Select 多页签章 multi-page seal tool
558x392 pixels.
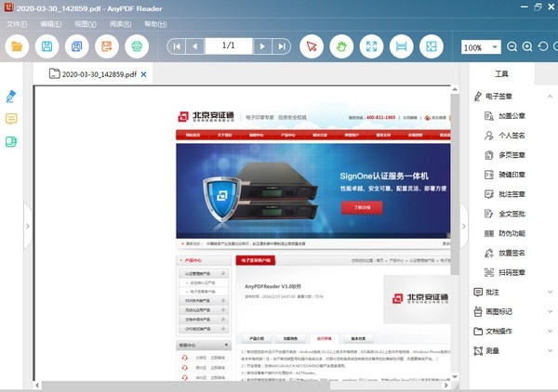pyautogui.click(x=505, y=155)
